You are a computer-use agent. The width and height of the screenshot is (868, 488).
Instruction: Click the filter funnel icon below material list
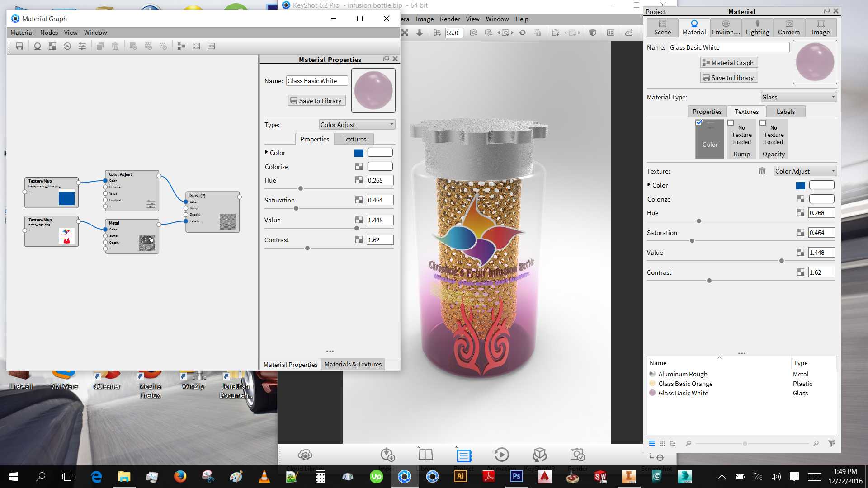[831, 443]
